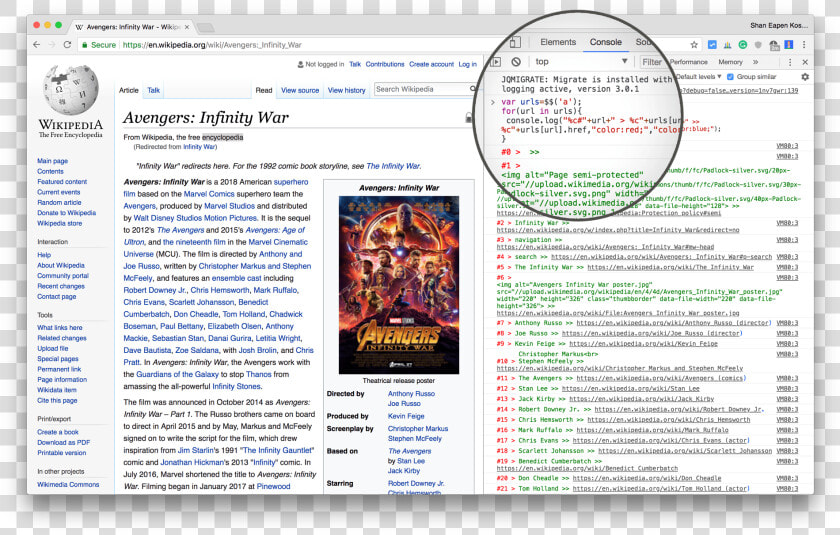Click the blue square person extension icon
This screenshot has height=535, width=840.
point(789,45)
